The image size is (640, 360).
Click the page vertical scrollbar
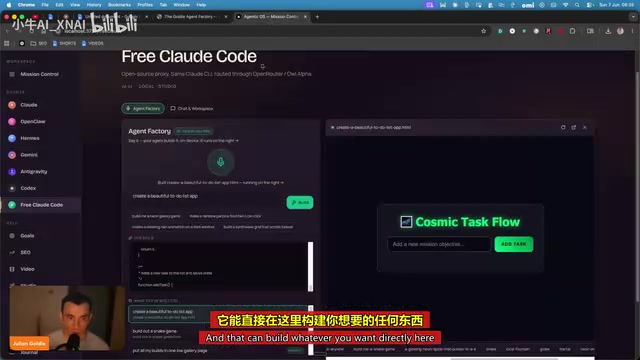click(637, 188)
